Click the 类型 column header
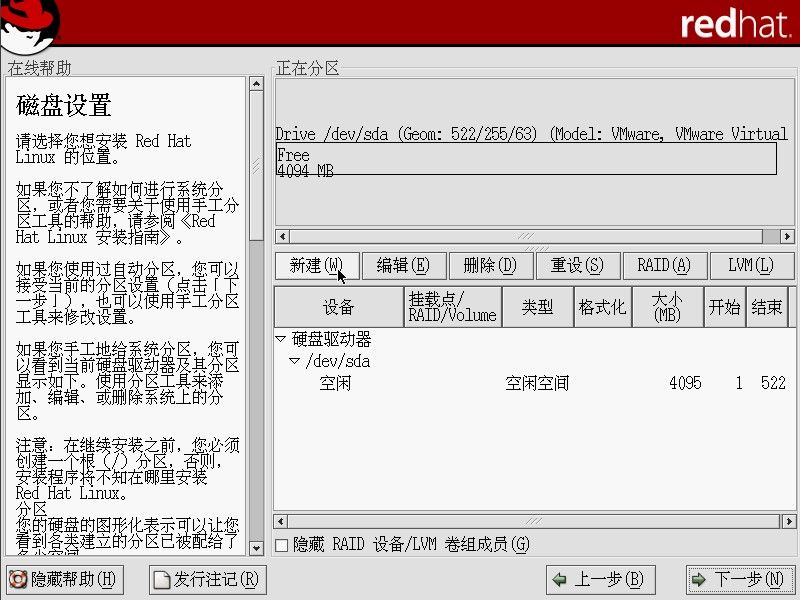800x600 pixels. 537,307
